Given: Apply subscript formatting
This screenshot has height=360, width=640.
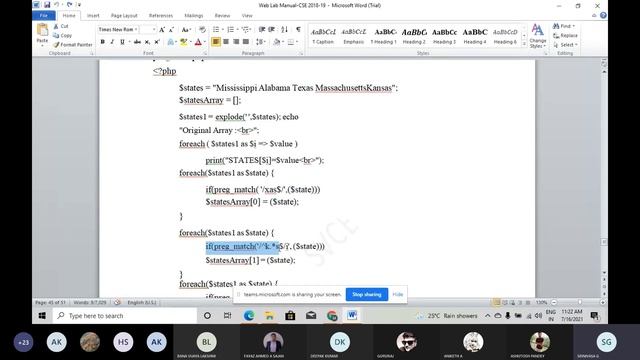Looking at the screenshot, I should pos(147,42).
